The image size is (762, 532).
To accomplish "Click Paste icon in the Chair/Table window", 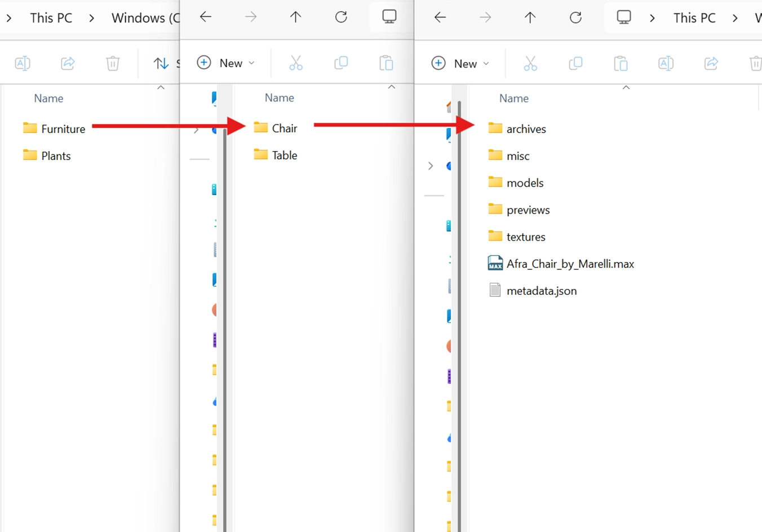I will (386, 63).
